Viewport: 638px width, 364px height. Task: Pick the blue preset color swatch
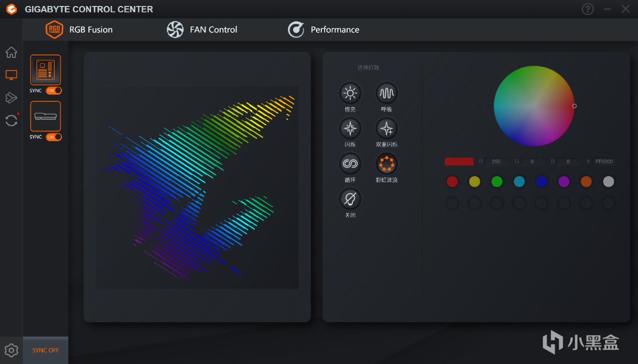pos(541,182)
